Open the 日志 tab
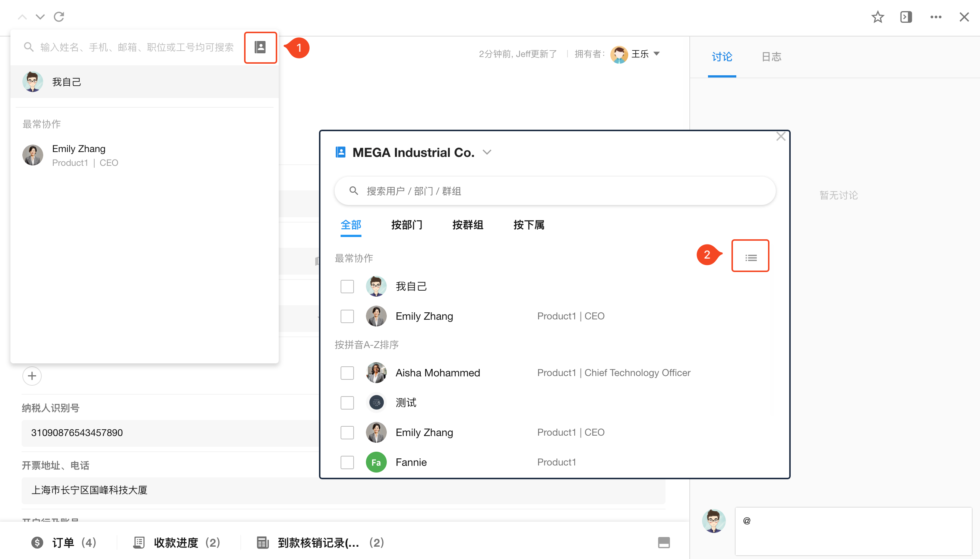Screen dimensions: 980x559 pos(771,57)
